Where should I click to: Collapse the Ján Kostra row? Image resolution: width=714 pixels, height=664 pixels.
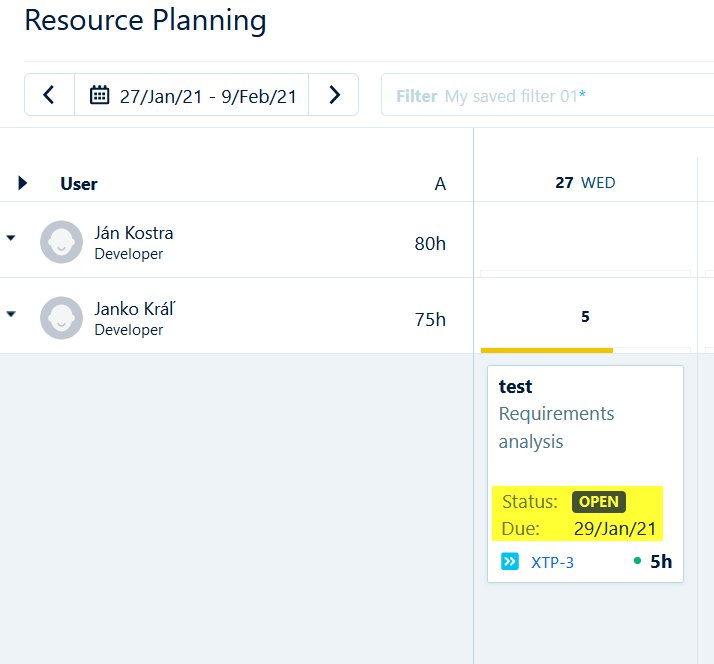[11, 238]
